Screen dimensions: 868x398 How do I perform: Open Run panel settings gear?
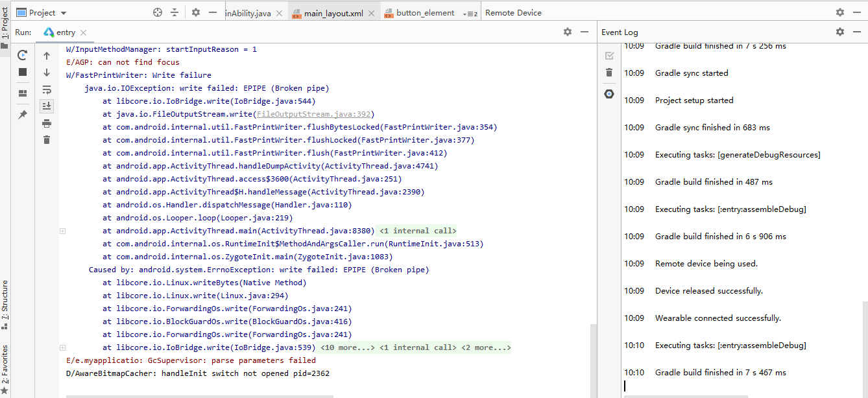pyautogui.click(x=568, y=32)
